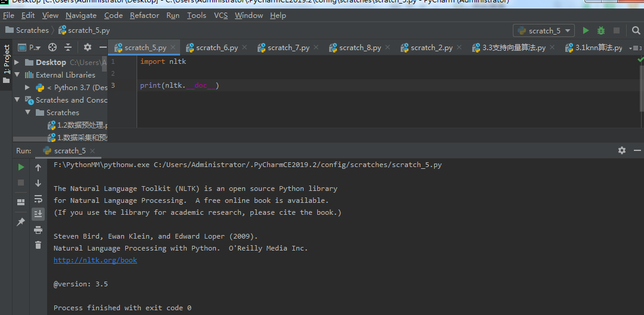The height and width of the screenshot is (315, 644).
Task: Open the VCS menu
Action: pyautogui.click(x=221, y=15)
